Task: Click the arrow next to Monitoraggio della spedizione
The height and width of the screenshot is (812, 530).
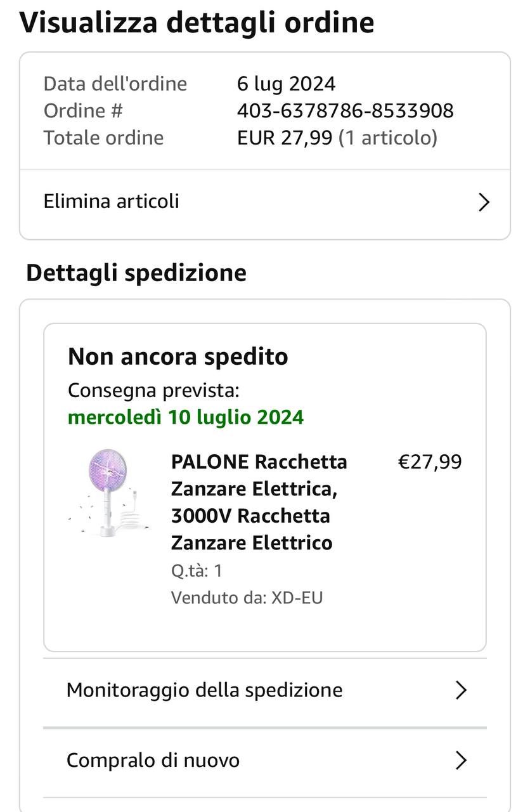Action: tap(461, 690)
